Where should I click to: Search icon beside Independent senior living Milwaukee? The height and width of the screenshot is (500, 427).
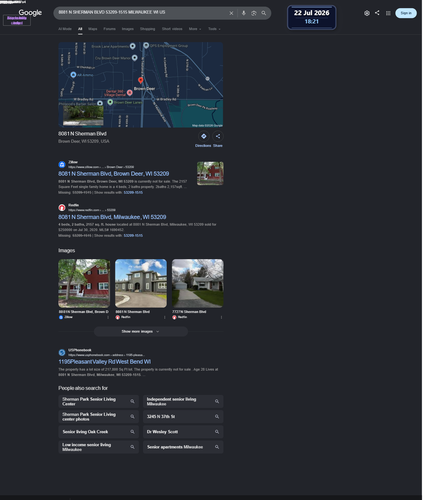(x=217, y=401)
